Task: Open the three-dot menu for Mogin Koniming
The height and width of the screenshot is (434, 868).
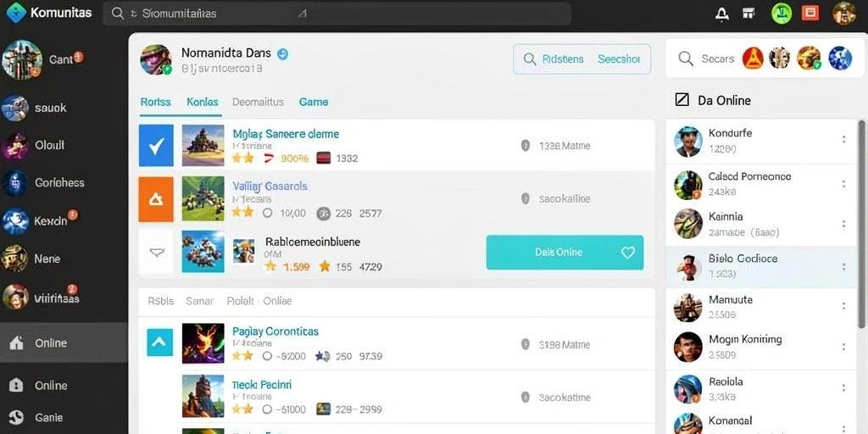Action: 843,347
